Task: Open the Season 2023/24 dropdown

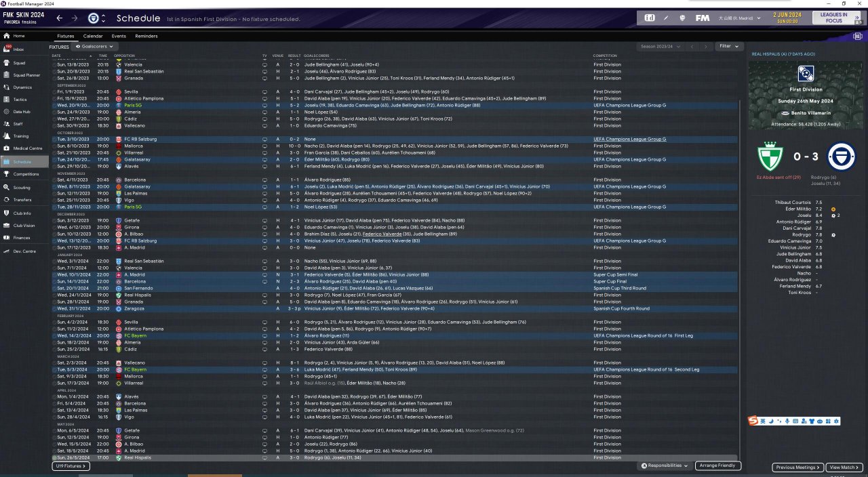Action: tap(659, 46)
